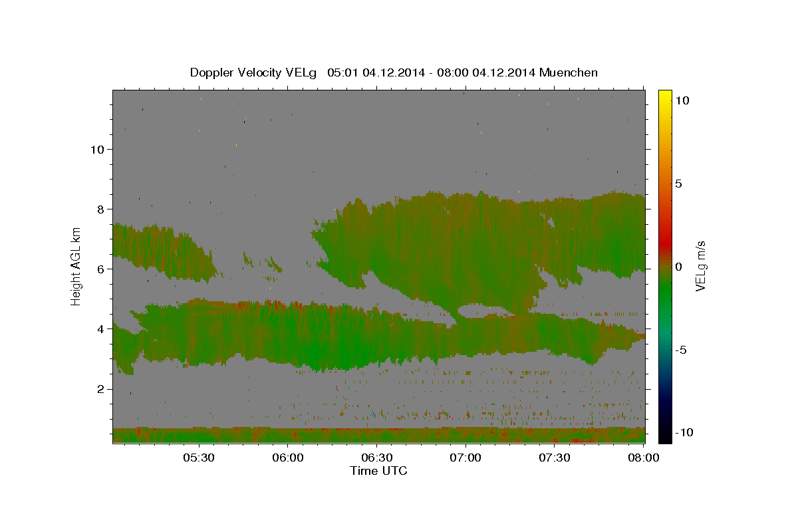Screen dimensions: 798x532
Task: Click the height axis label 6
Action: point(101,269)
